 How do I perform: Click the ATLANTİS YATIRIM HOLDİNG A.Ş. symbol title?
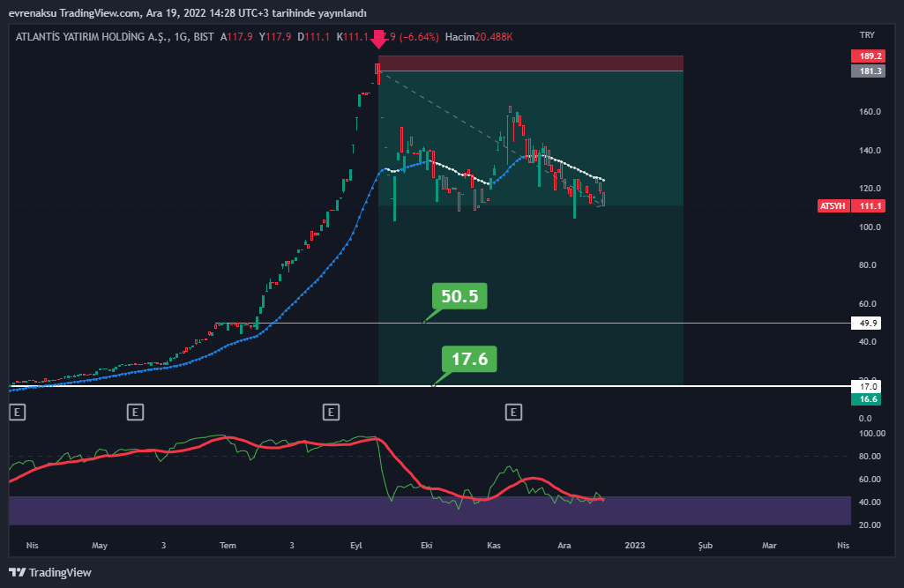coord(93,37)
